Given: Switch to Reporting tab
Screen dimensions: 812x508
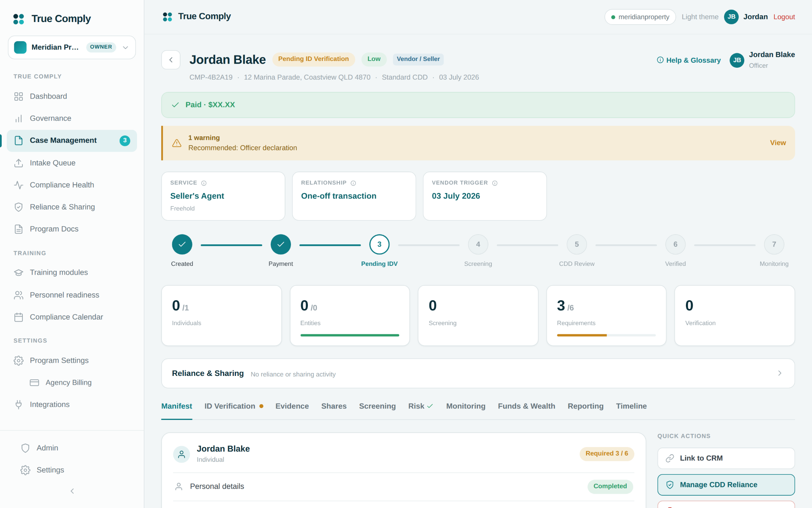Looking at the screenshot, I should coord(586,406).
